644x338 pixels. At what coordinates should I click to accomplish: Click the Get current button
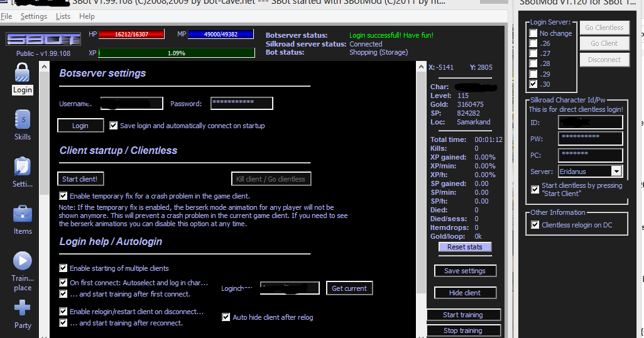pos(349,288)
